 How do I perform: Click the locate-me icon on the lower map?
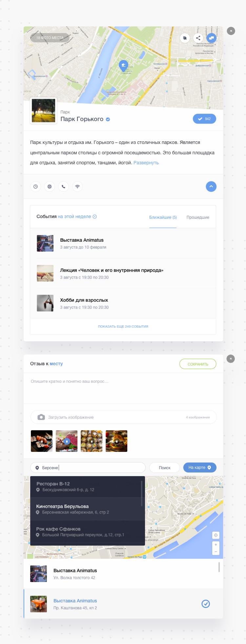216,535
